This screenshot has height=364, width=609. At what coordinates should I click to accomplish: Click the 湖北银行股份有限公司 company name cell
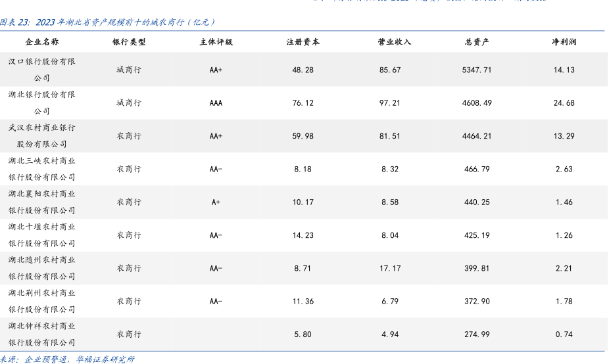41,102
